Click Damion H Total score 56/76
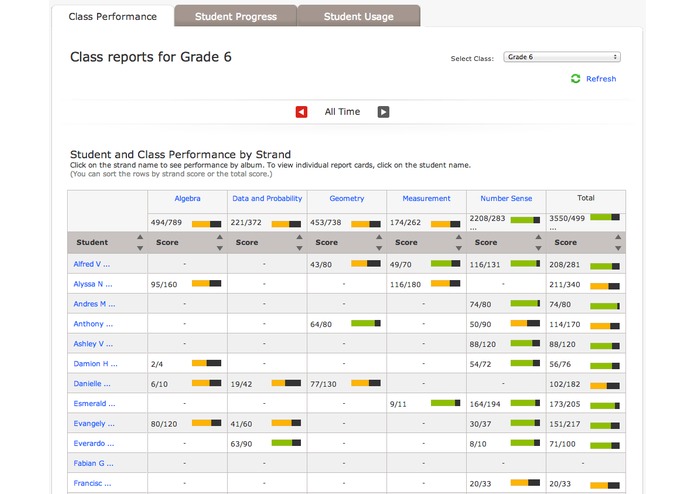Viewport: 695px width, 494px height. point(560,364)
